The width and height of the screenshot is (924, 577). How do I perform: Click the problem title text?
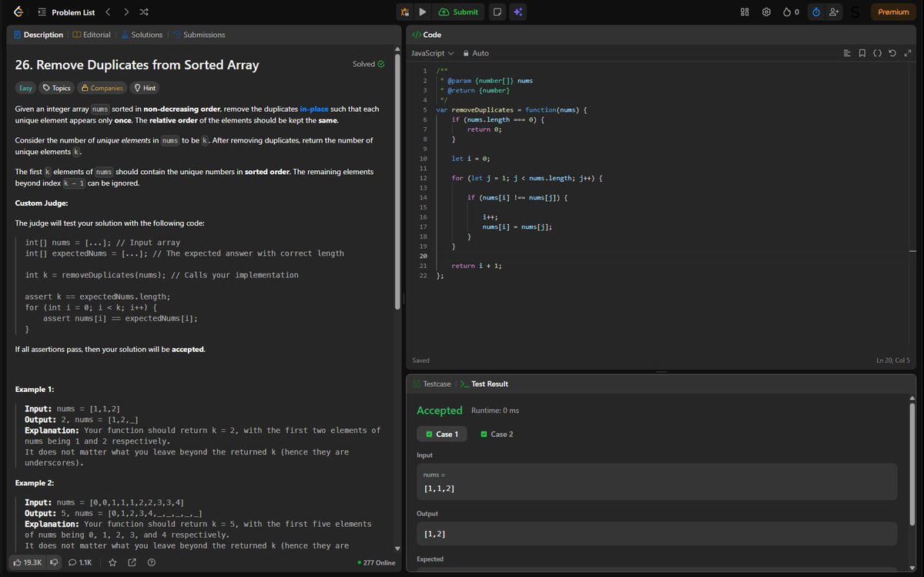pos(137,65)
